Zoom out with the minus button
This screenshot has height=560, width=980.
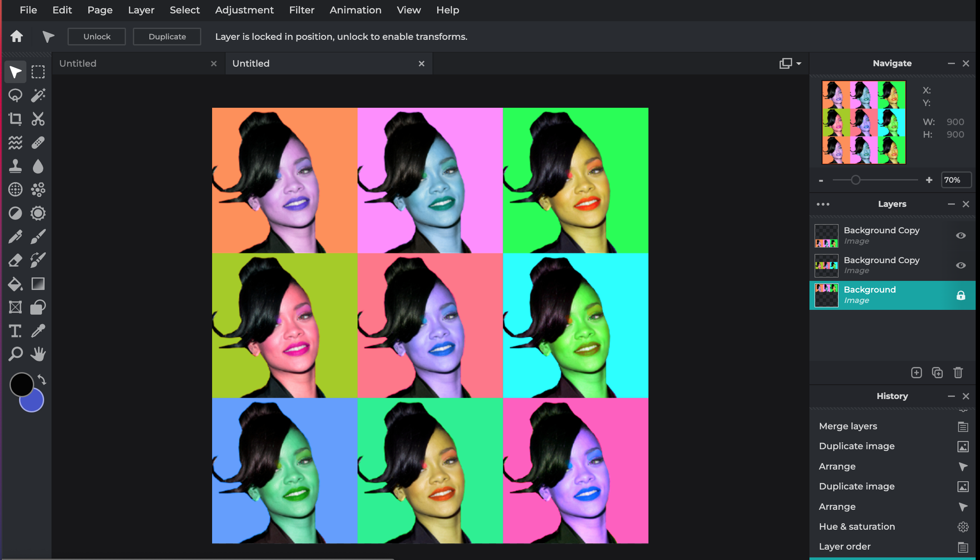pyautogui.click(x=821, y=180)
